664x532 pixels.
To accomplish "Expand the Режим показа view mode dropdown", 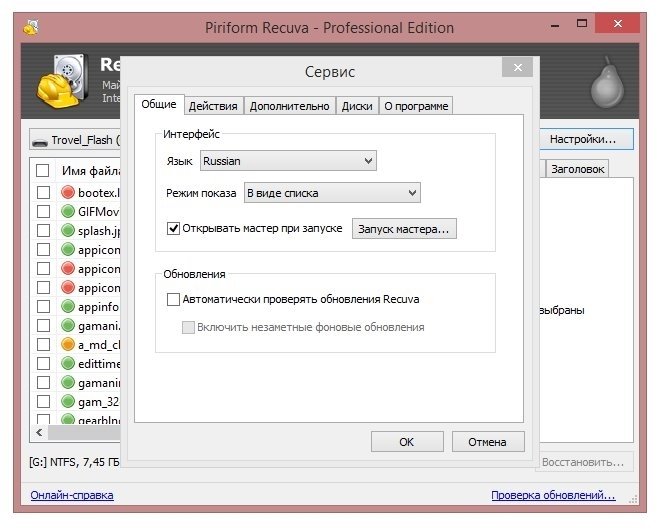I will (x=331, y=193).
